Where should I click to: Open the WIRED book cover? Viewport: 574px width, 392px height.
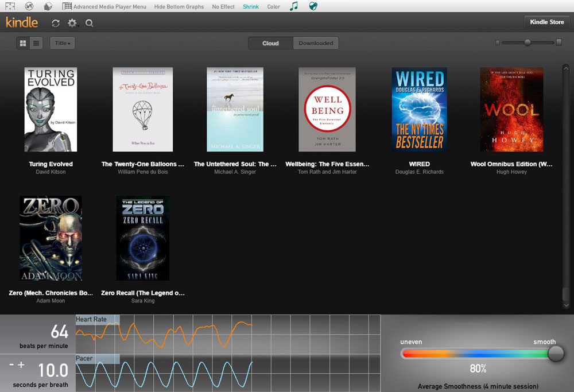[x=419, y=110]
